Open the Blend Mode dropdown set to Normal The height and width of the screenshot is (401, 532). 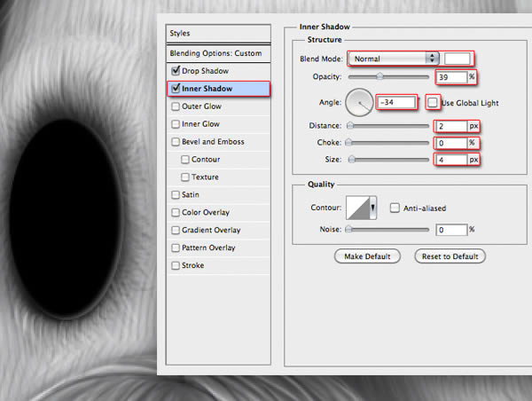point(394,59)
